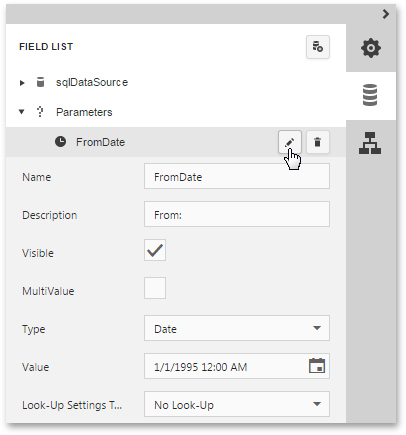This screenshot has width=406, height=435.
Task: Click the Add Parameter icon in Field List header
Action: click(318, 47)
